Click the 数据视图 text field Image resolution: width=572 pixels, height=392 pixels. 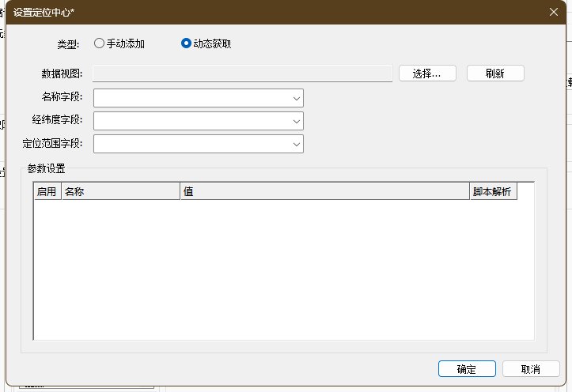[x=242, y=73]
